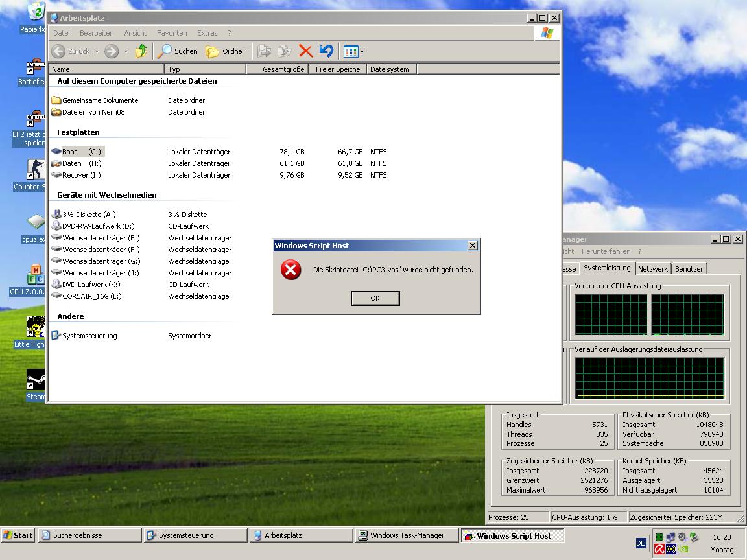The image size is (747, 560).
Task: Select the Gemeinsame Dokumente folder icon
Action: [x=56, y=100]
